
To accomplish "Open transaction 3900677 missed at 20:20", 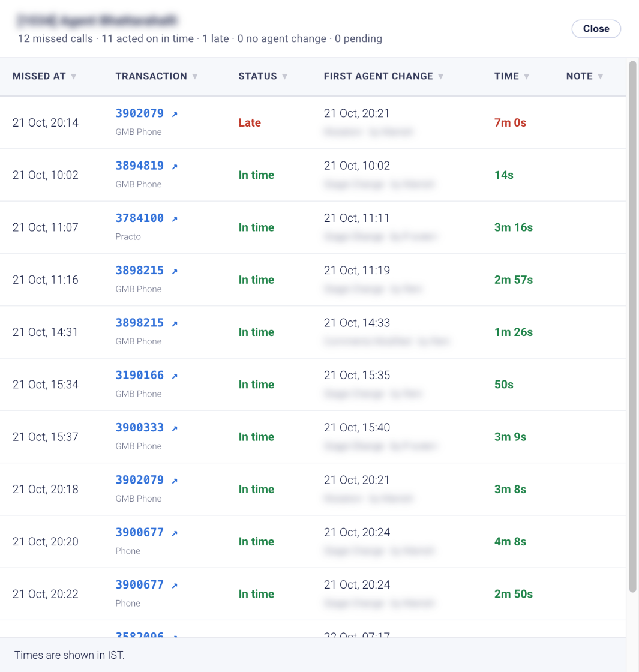I will pos(140,532).
